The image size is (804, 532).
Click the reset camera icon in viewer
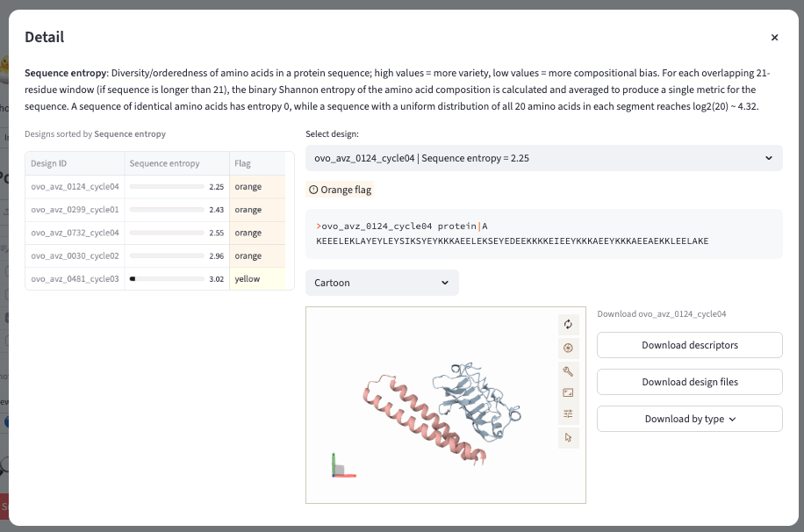(x=568, y=325)
